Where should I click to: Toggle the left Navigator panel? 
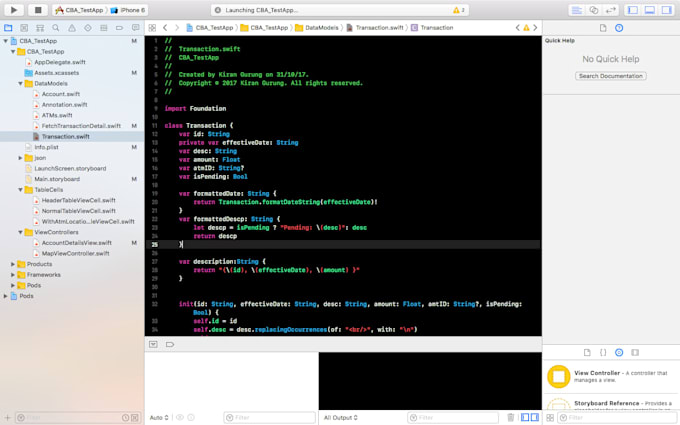coord(634,10)
